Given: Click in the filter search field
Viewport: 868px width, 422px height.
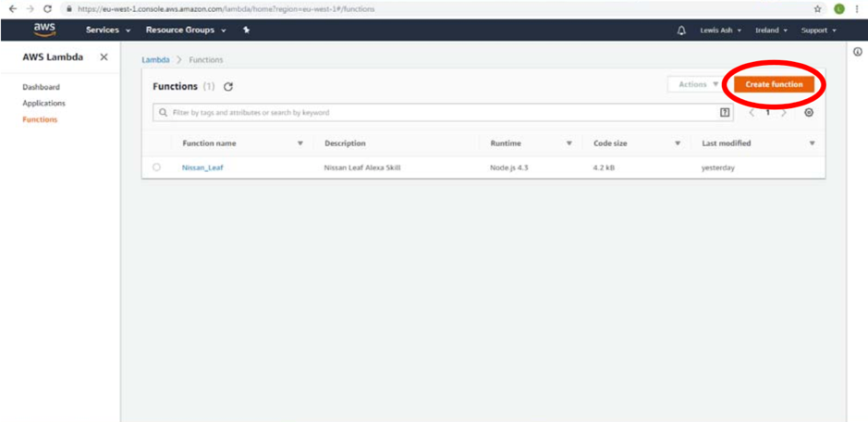Looking at the screenshot, I should point(443,113).
